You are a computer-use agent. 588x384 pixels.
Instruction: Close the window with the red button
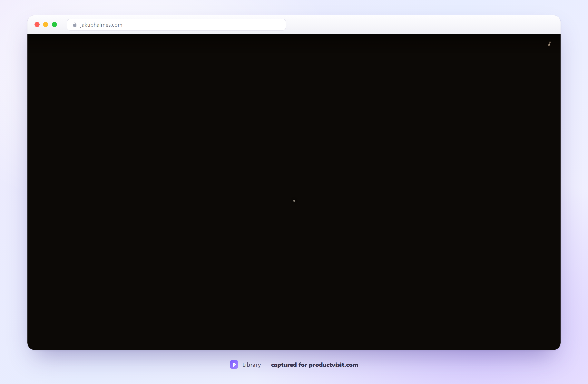click(x=37, y=24)
